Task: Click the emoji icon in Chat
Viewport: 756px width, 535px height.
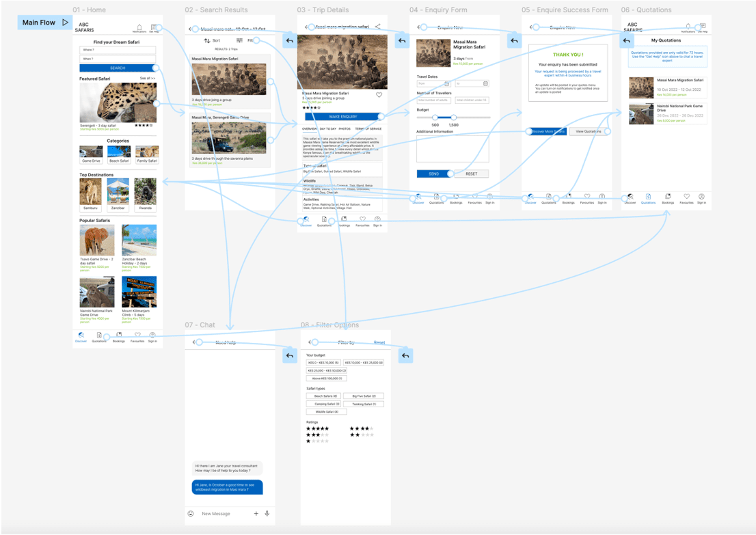Action: click(x=191, y=513)
